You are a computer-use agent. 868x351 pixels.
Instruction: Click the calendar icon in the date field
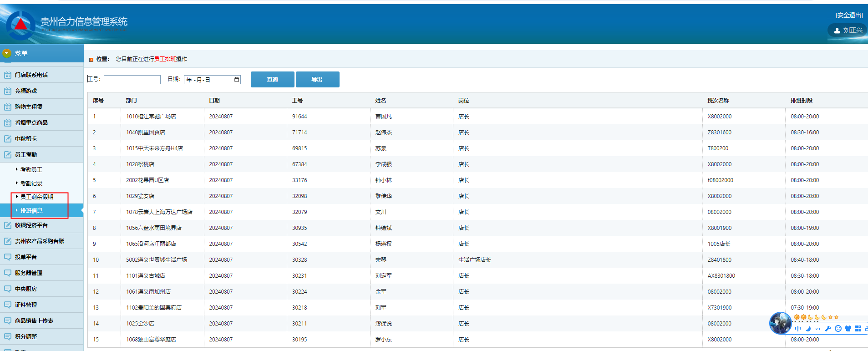[237, 80]
